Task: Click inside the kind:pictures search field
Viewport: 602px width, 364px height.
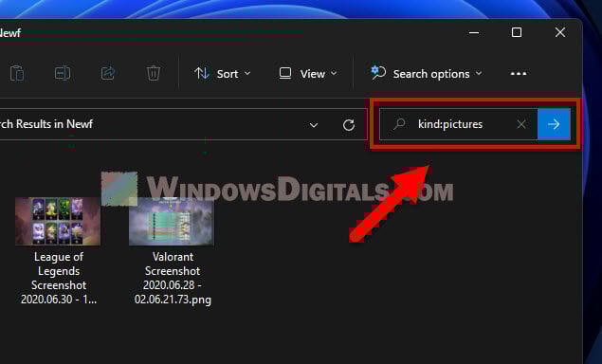Action: point(459,124)
